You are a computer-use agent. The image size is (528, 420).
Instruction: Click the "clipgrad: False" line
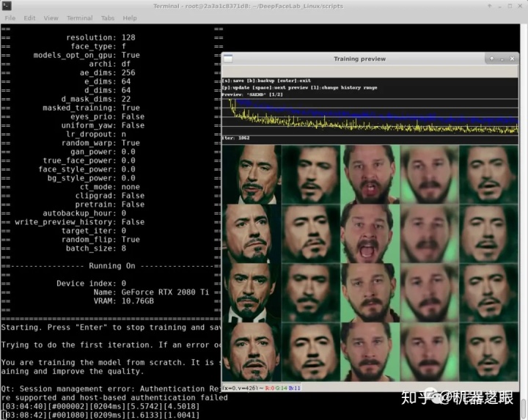click(x=110, y=196)
